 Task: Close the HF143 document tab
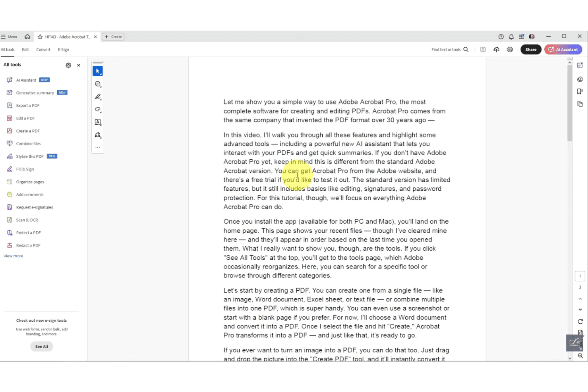pyautogui.click(x=95, y=37)
